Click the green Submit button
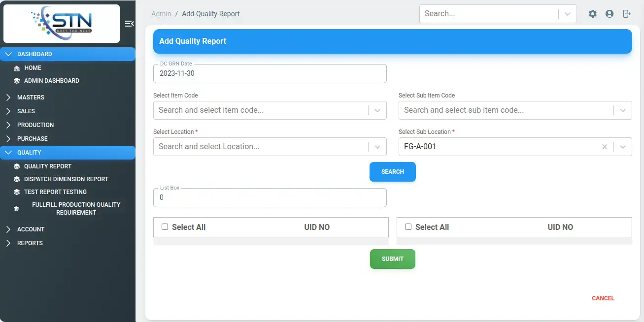The width and height of the screenshot is (644, 322). click(x=393, y=259)
